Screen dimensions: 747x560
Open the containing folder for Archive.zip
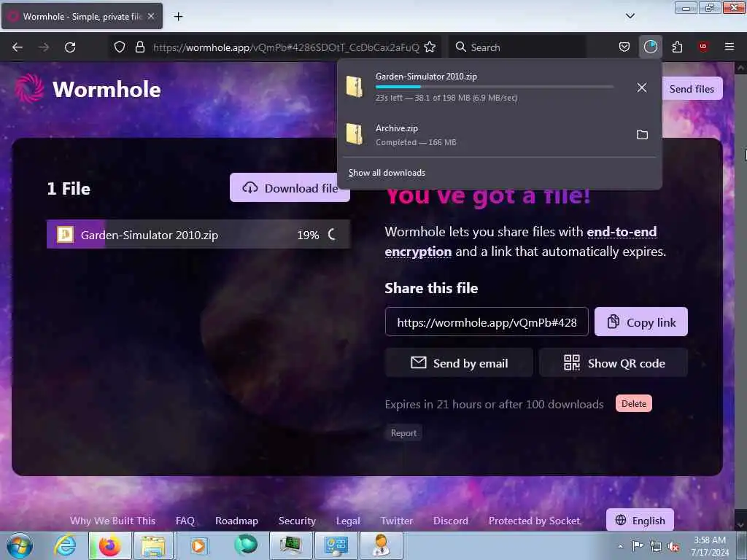coord(642,135)
